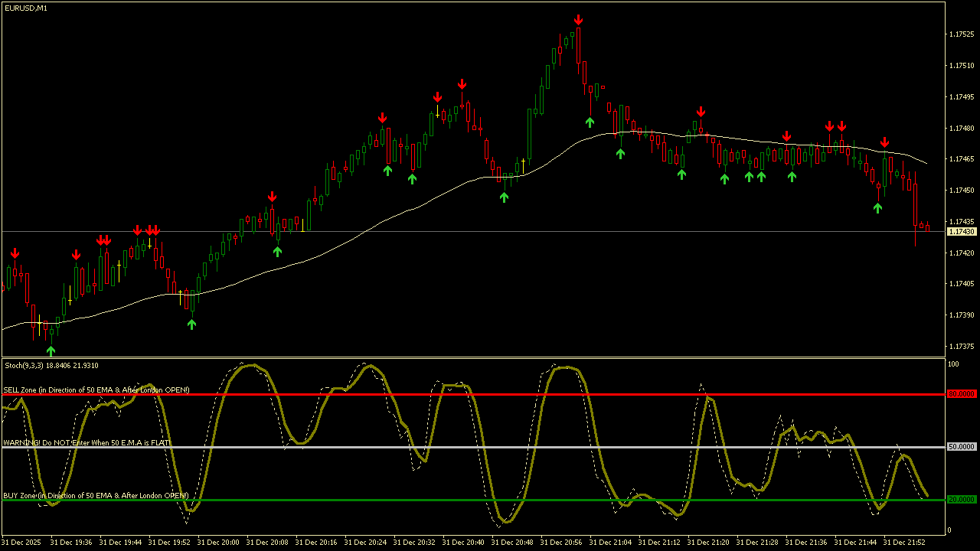Click the Stoch(9,3,3) indicator label
The image size is (980, 551).
50,365
